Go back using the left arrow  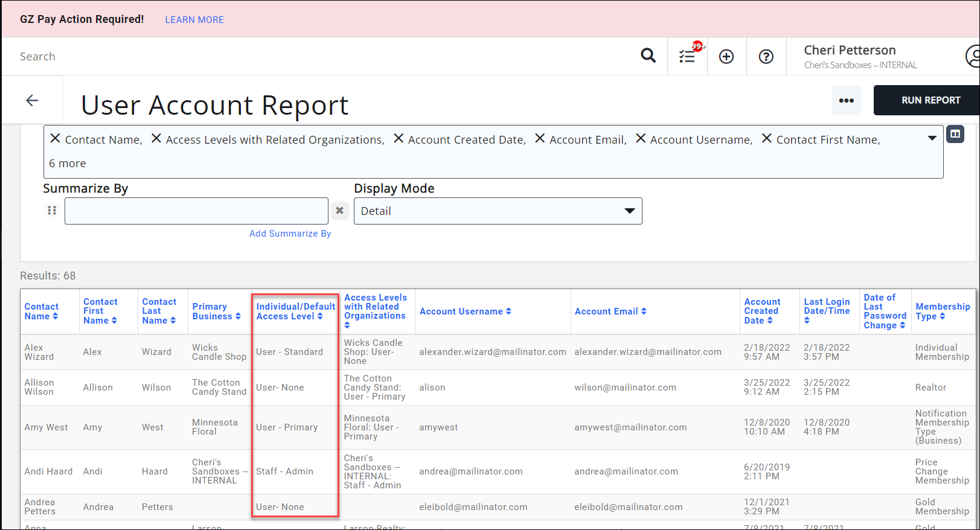coord(32,101)
